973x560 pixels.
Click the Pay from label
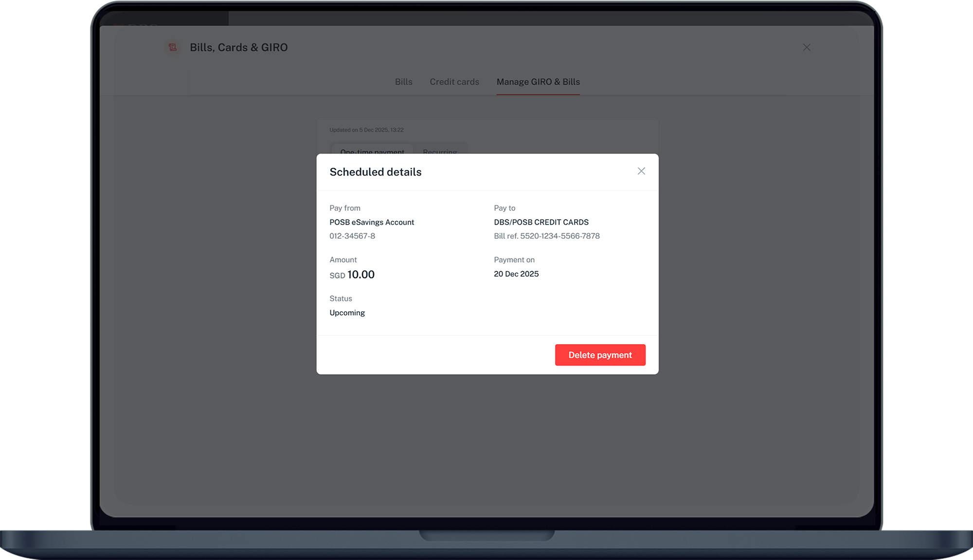pos(345,208)
